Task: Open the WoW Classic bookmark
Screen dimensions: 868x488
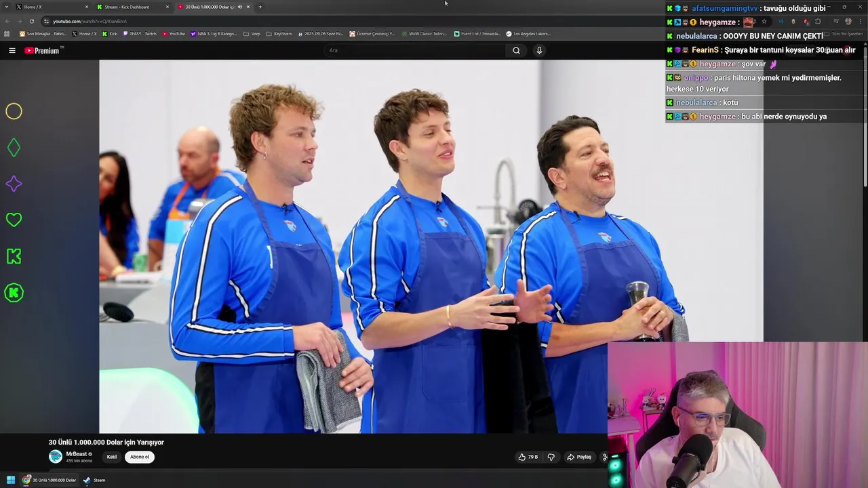Action: 425,34
